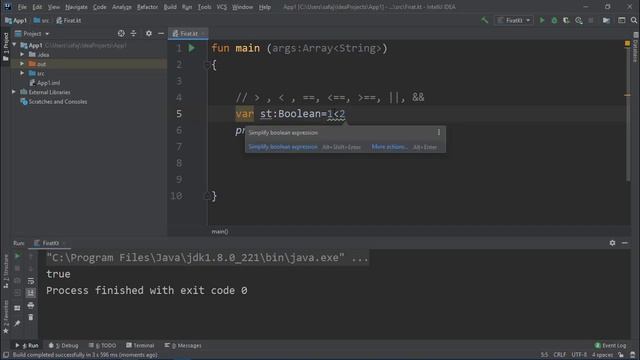Click the pin tab icon in Run panel
The height and width of the screenshot is (360, 640).
click(x=17, y=323)
